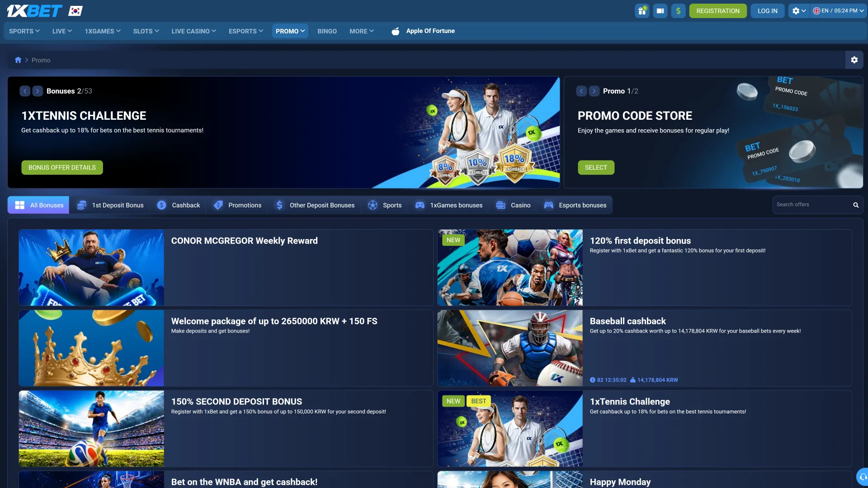Click the search magnifier icon
Image resolution: width=868 pixels, height=488 pixels.
pyautogui.click(x=856, y=205)
